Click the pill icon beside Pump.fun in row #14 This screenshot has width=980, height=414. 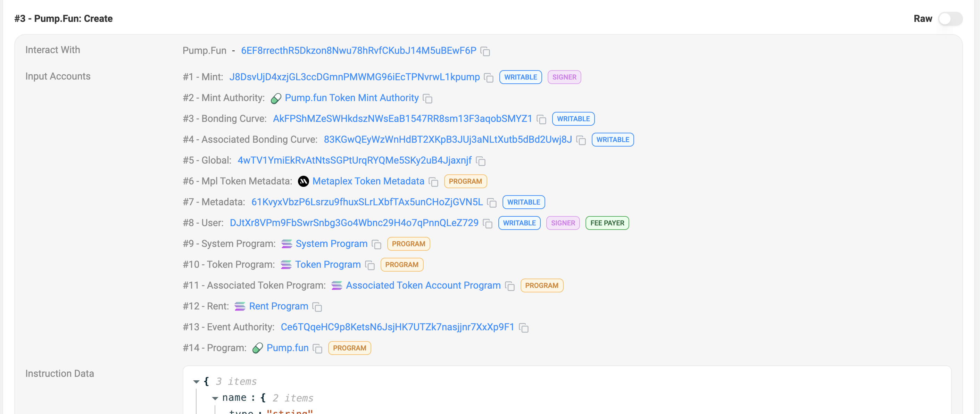click(x=258, y=348)
